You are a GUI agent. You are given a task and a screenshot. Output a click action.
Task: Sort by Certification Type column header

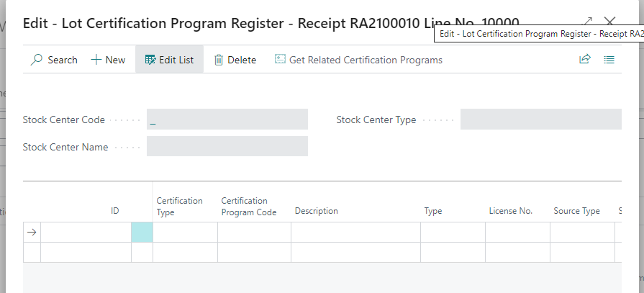pyautogui.click(x=179, y=207)
